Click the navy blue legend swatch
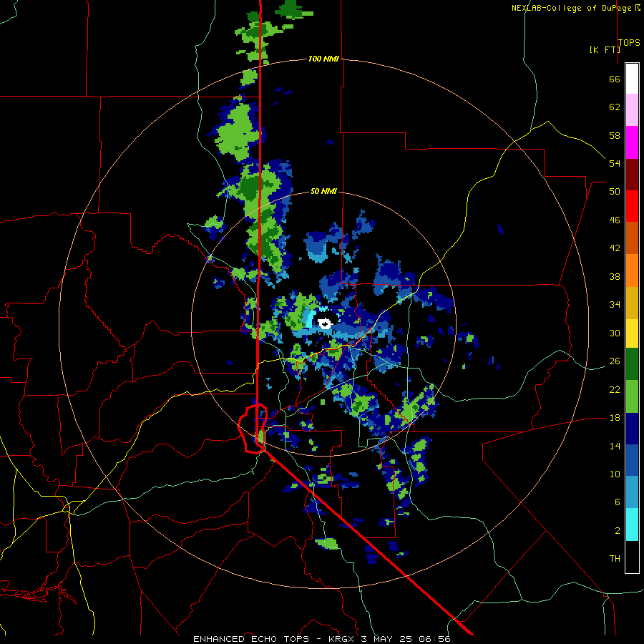 click(632, 429)
